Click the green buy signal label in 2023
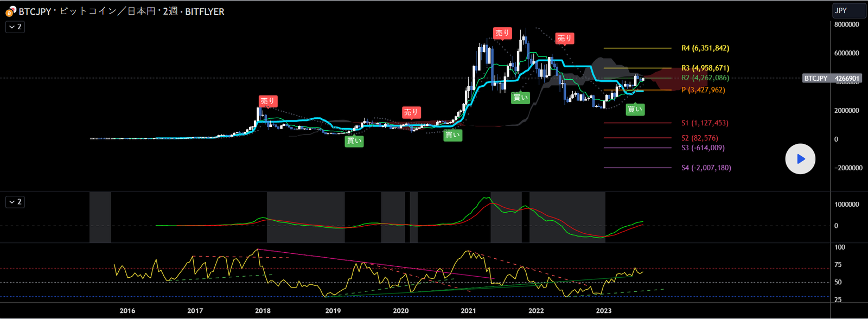This screenshot has width=868, height=319. [635, 109]
